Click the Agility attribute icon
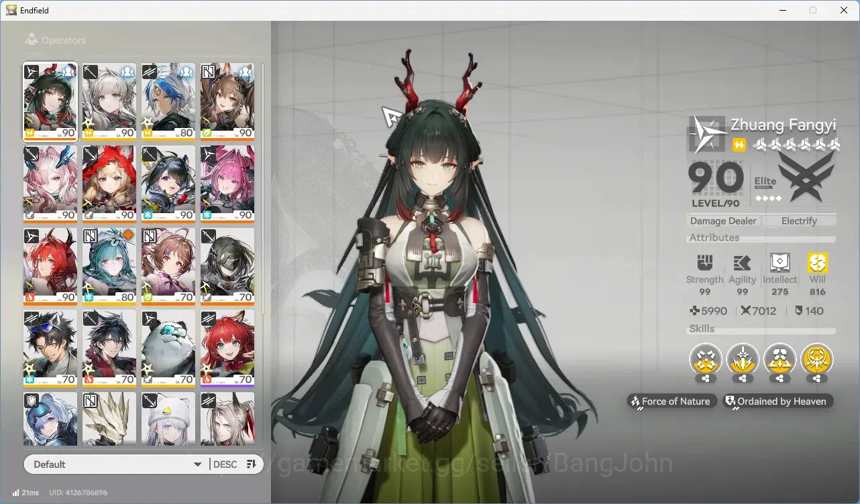860x504 pixels. 742,263
